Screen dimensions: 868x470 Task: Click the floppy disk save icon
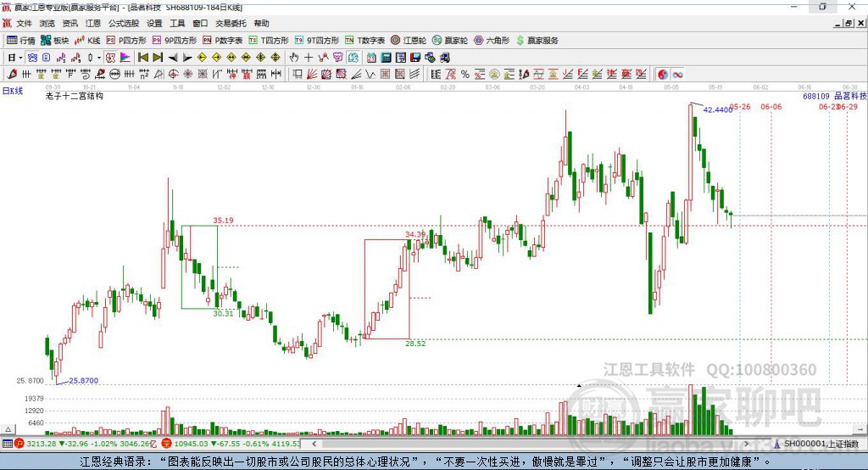[x=415, y=57]
